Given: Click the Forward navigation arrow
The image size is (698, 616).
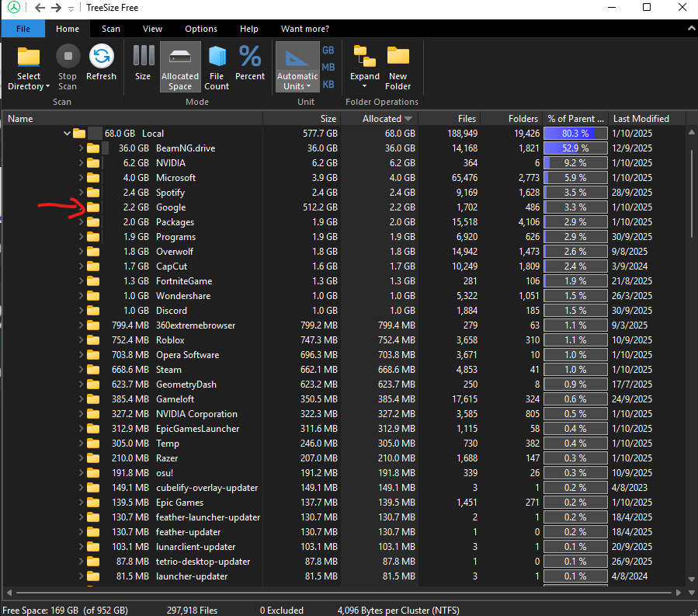Looking at the screenshot, I should 56,8.
